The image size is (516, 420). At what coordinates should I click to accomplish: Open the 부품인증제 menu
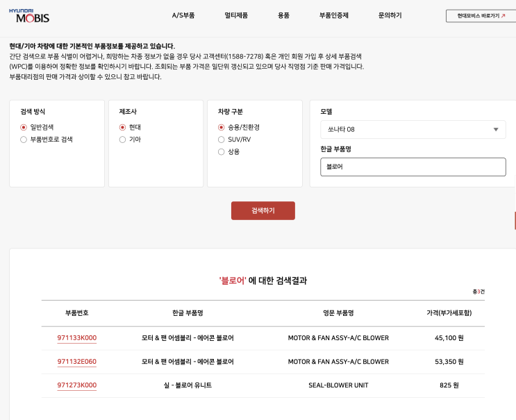(x=333, y=15)
